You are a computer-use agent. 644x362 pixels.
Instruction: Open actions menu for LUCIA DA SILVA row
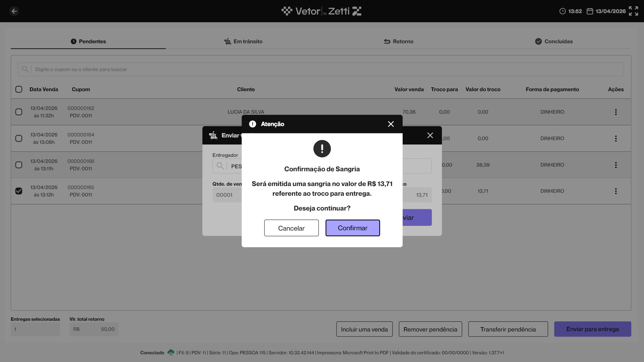[615, 112]
